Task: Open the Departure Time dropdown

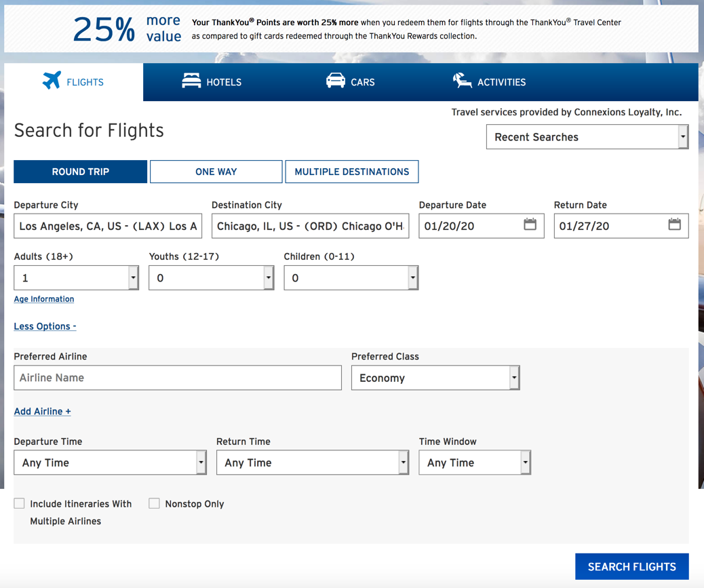Action: [110, 463]
